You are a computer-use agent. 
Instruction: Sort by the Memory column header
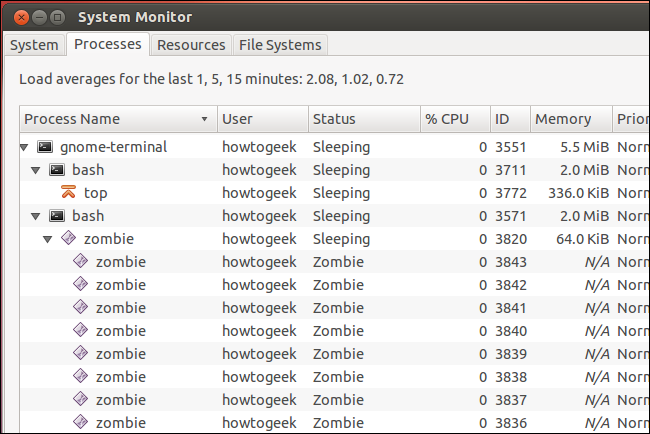point(563,119)
